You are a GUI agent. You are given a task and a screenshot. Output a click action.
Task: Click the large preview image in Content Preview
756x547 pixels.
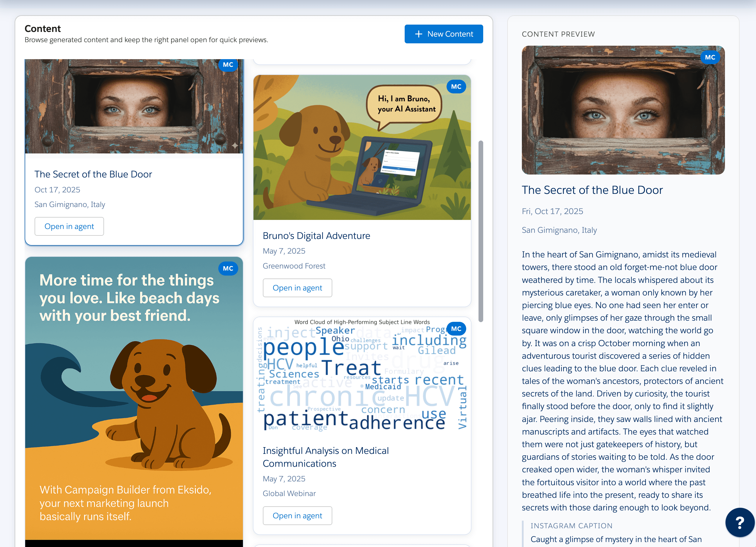point(623,110)
